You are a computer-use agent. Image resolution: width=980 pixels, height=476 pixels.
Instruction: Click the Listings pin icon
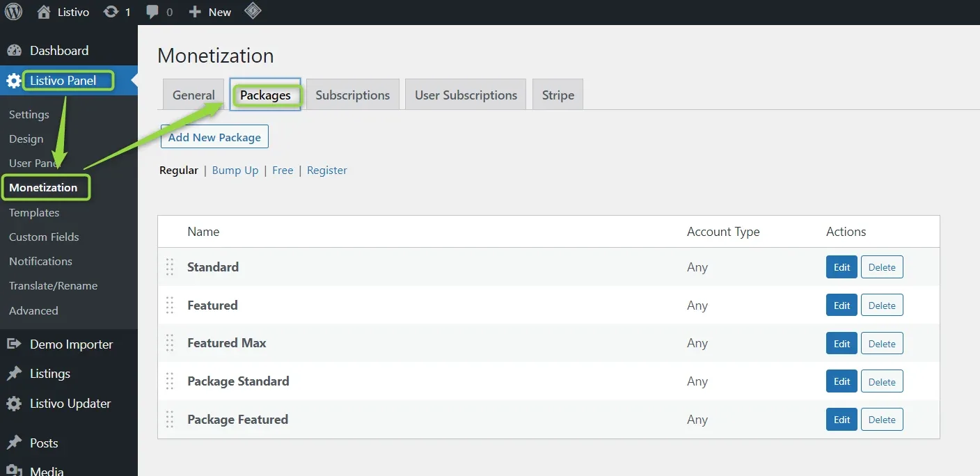(x=14, y=374)
